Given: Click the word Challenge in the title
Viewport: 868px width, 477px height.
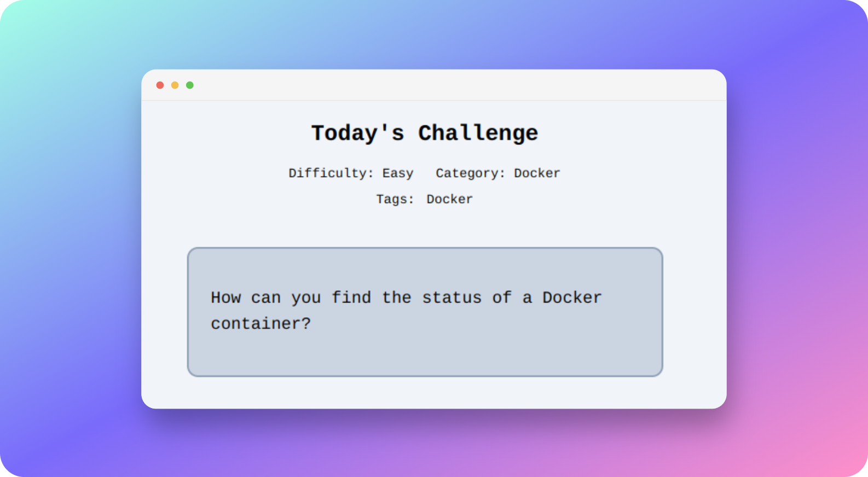Looking at the screenshot, I should [478, 133].
